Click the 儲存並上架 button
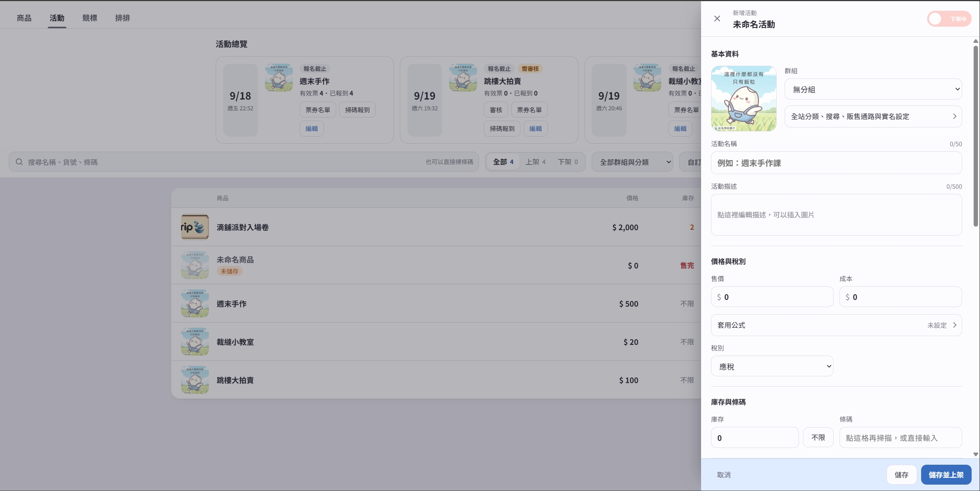Image resolution: width=980 pixels, height=491 pixels. point(946,475)
